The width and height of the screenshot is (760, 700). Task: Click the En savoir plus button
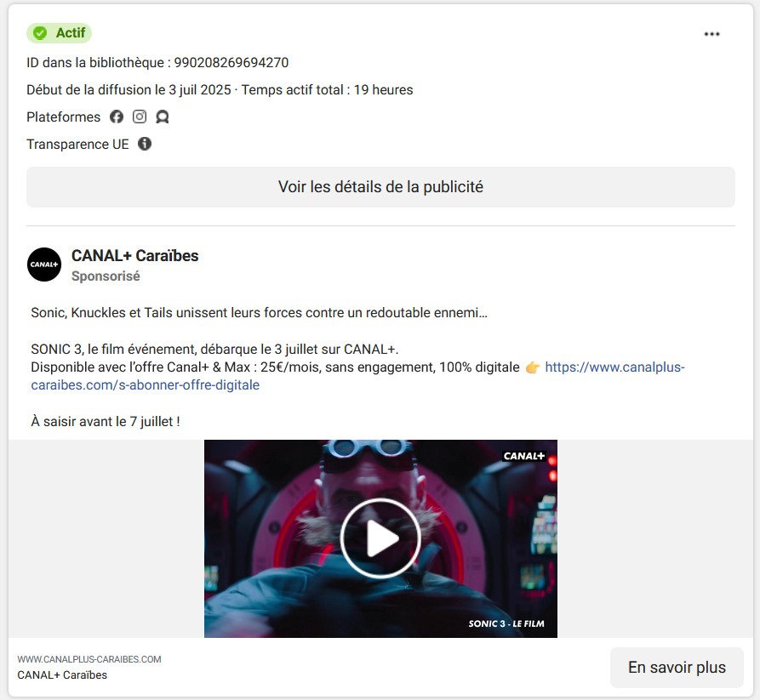(x=677, y=668)
